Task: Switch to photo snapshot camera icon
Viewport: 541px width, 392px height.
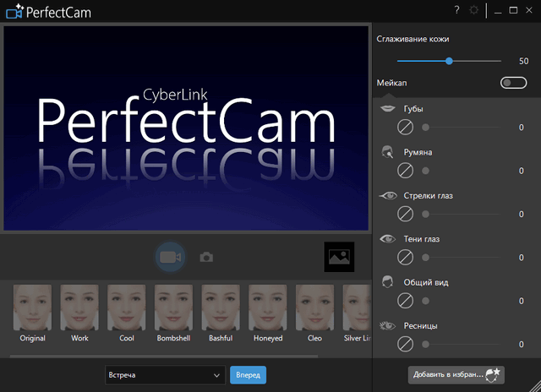Action: [x=206, y=257]
